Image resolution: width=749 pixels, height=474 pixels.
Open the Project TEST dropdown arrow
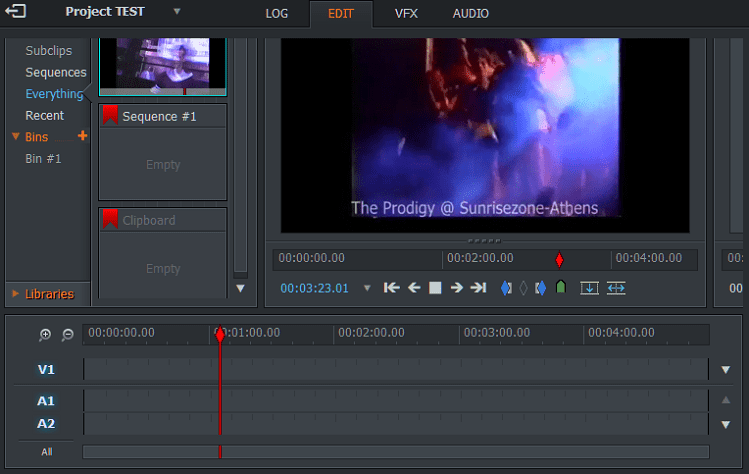[177, 11]
